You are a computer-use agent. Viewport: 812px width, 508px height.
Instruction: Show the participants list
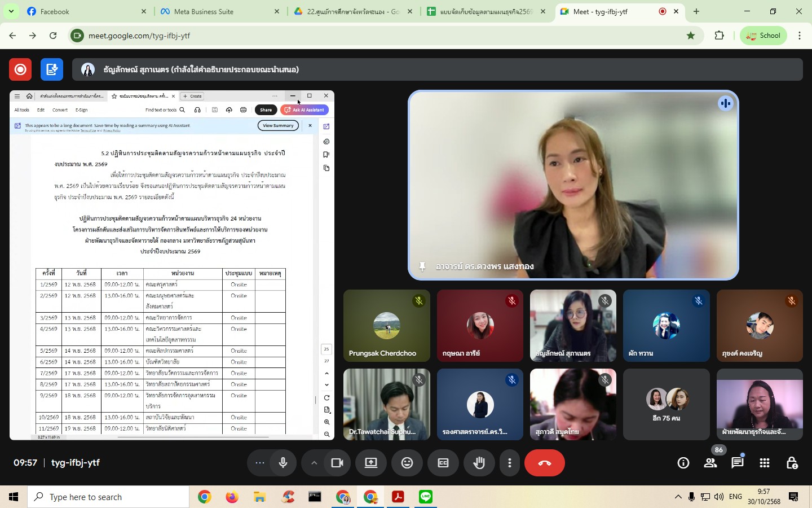tap(710, 463)
